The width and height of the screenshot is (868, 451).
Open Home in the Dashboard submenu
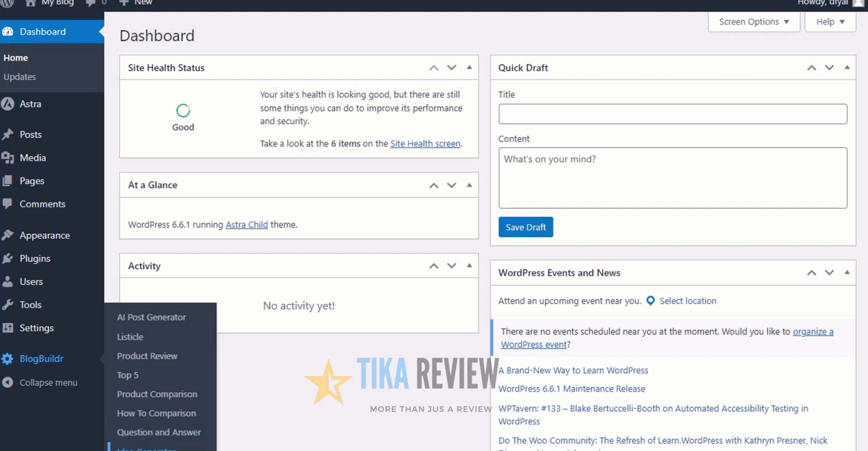pyautogui.click(x=16, y=58)
